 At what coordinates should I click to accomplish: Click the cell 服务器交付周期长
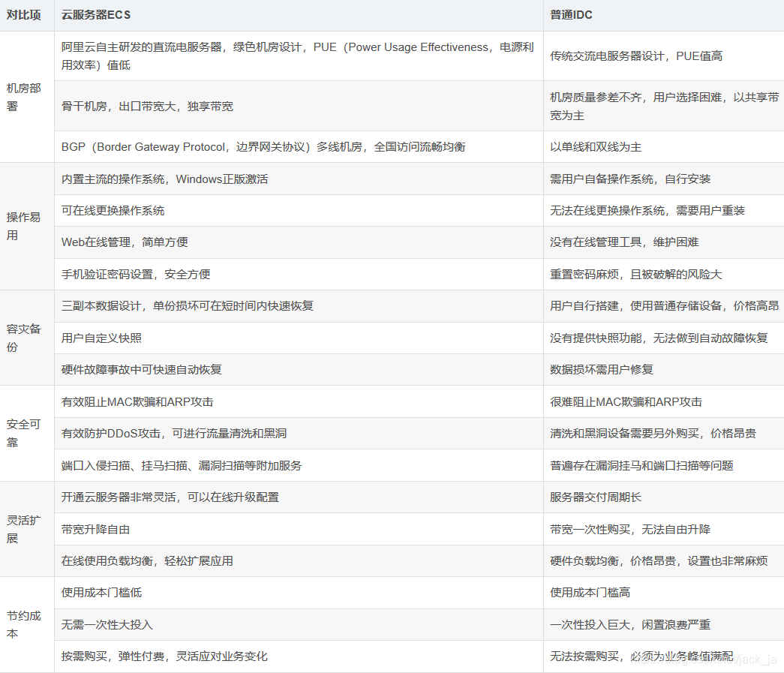(664, 497)
